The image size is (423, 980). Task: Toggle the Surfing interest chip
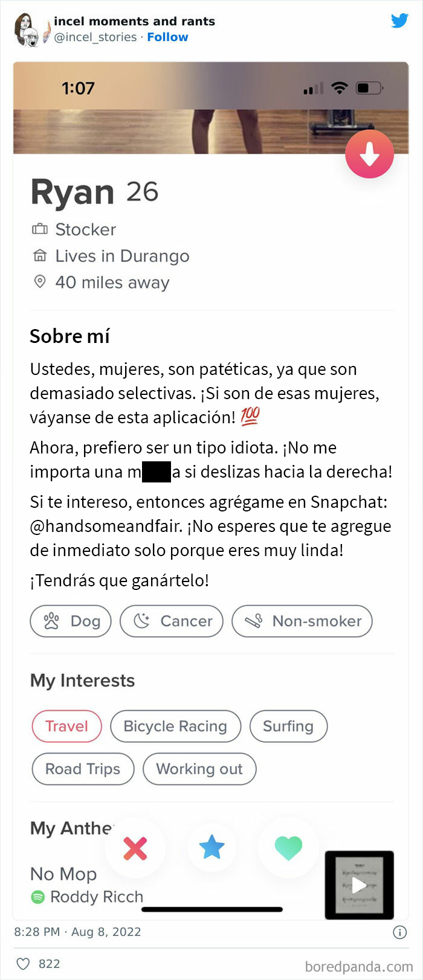point(288,726)
